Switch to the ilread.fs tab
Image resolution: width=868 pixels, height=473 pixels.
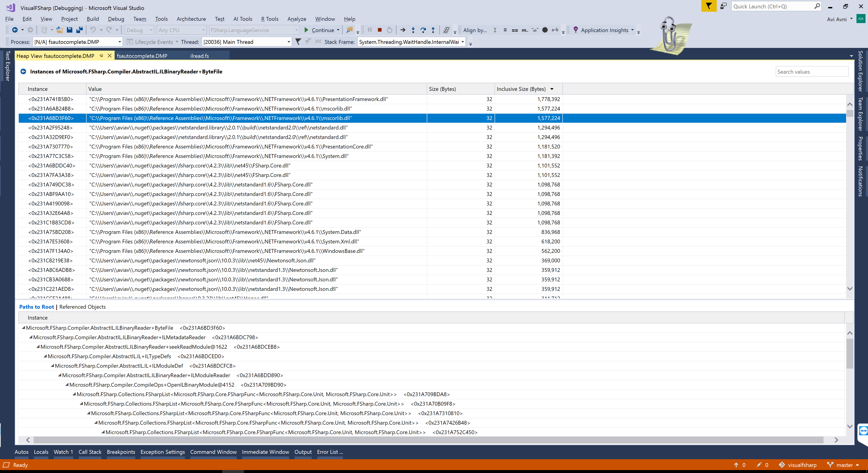pos(199,56)
